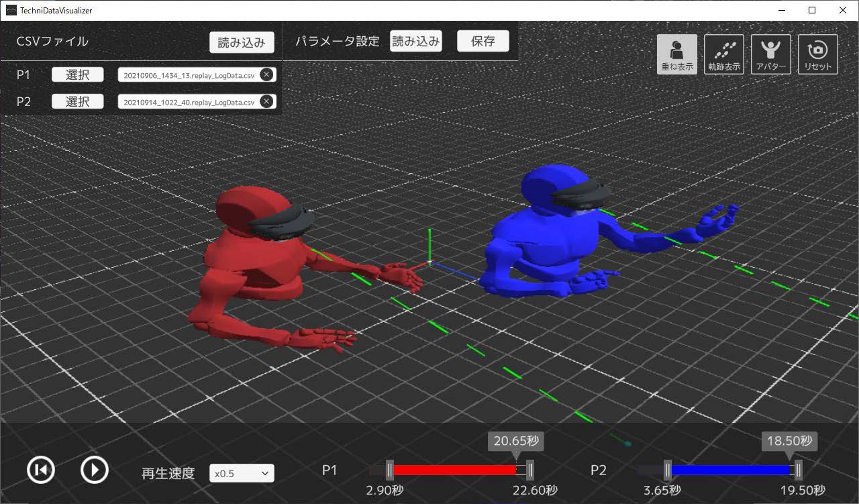Click the P2 range end handle

798,470
